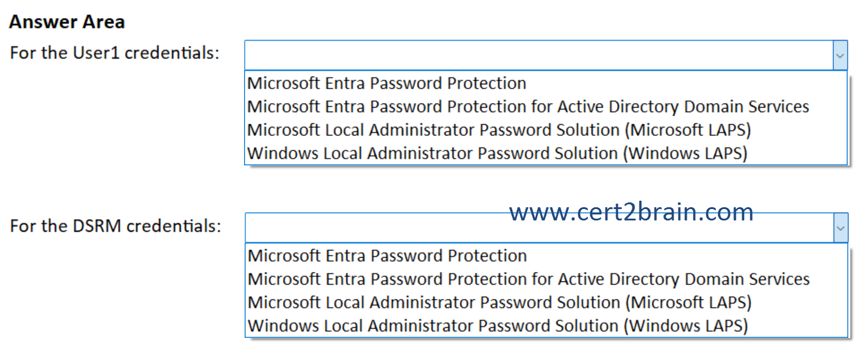Screen dimensions: 868x357
Task: Select Windows LAPS option in User1 list
Action: (x=497, y=153)
